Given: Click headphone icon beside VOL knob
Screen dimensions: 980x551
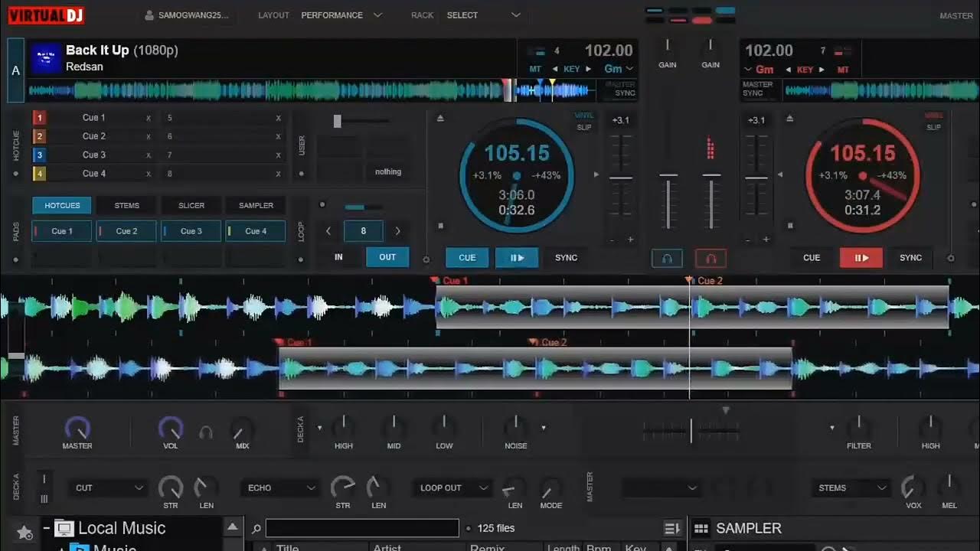Looking at the screenshot, I should pyautogui.click(x=205, y=432).
